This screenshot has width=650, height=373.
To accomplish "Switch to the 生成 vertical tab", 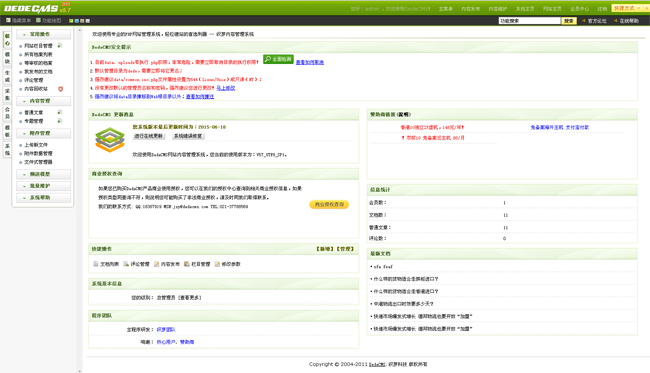I will click(7, 76).
